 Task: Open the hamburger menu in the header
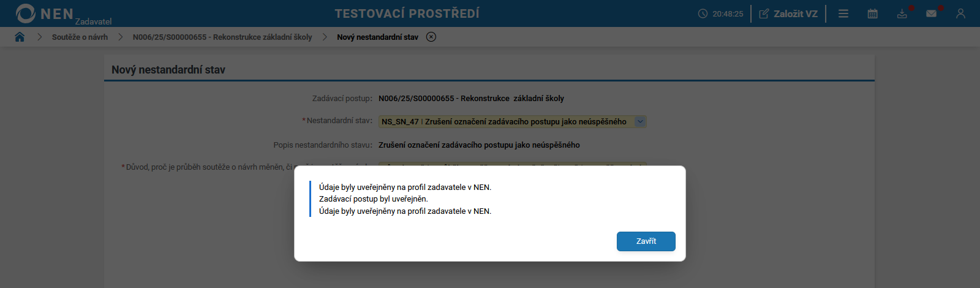tap(843, 13)
